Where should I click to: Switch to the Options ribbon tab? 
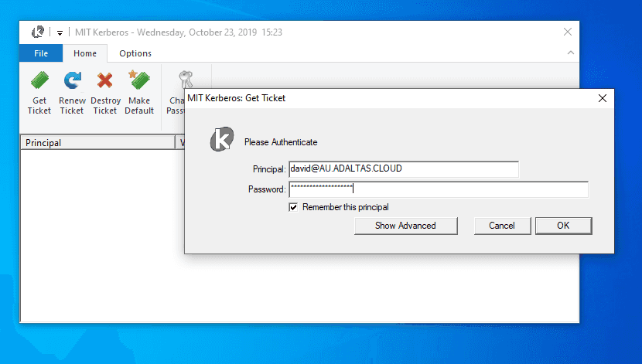click(x=135, y=53)
